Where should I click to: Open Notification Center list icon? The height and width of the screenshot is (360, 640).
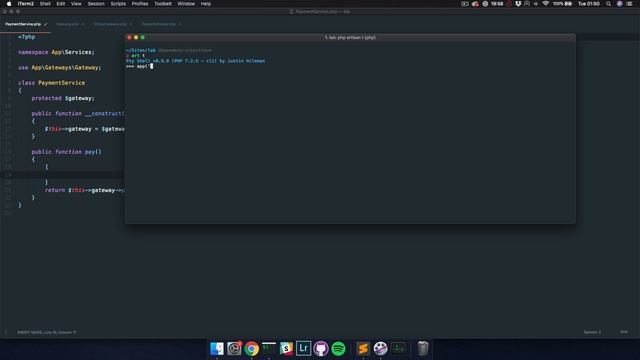[x=629, y=4]
